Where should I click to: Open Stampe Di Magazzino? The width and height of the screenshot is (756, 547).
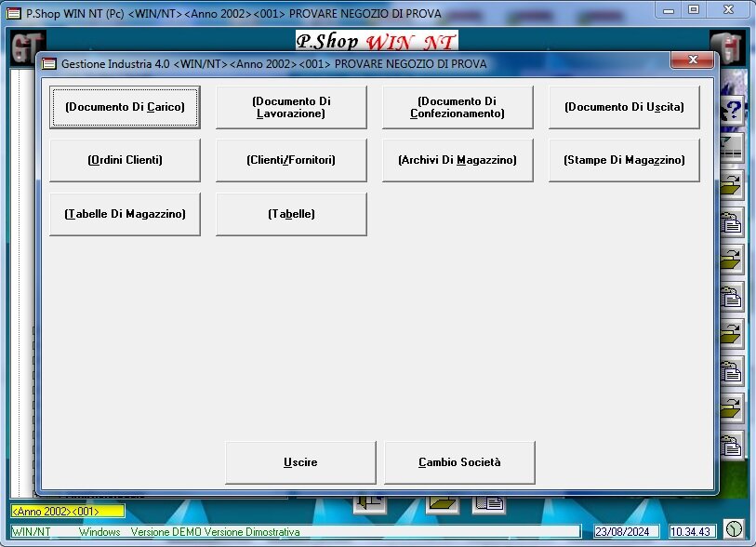(x=624, y=160)
